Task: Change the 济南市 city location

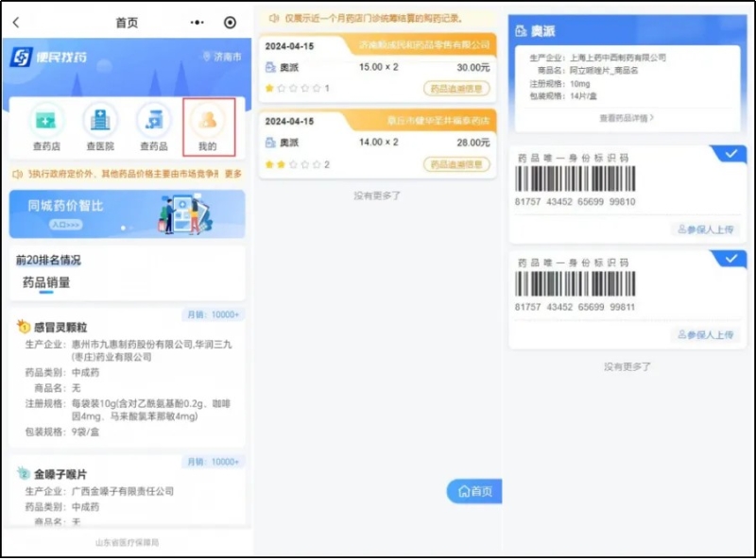Action: pos(222,58)
